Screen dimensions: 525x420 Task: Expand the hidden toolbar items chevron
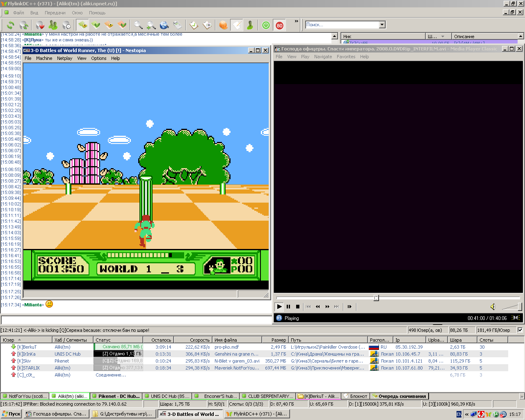click(x=297, y=21)
